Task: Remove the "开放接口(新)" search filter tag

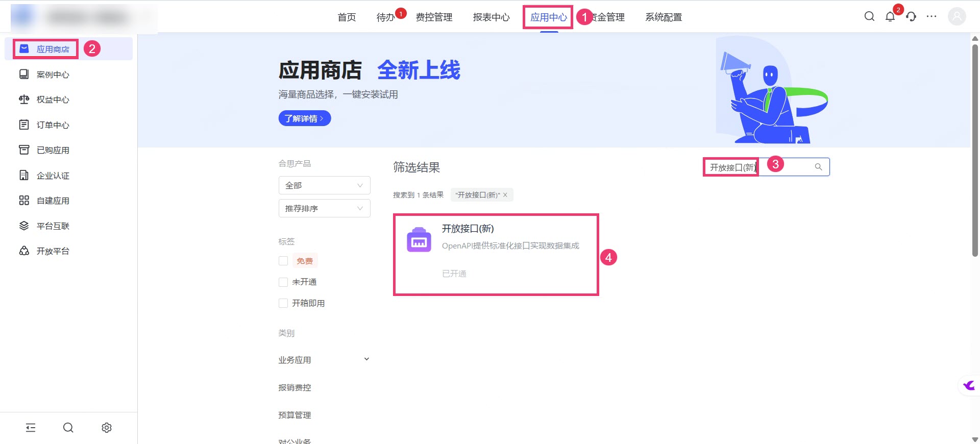Action: point(505,195)
